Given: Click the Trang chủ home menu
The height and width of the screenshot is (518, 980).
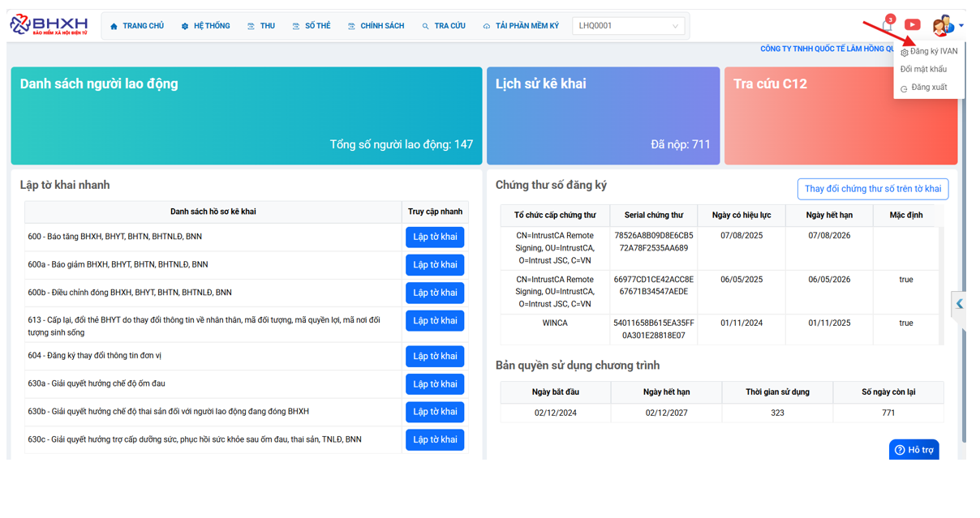Looking at the screenshot, I should pyautogui.click(x=136, y=26).
